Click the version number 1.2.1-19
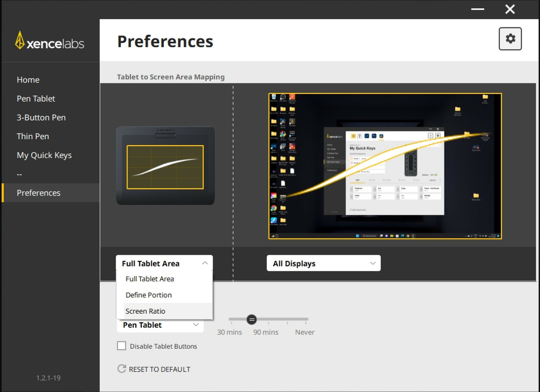Viewport: 540px width, 392px height. 48,378
